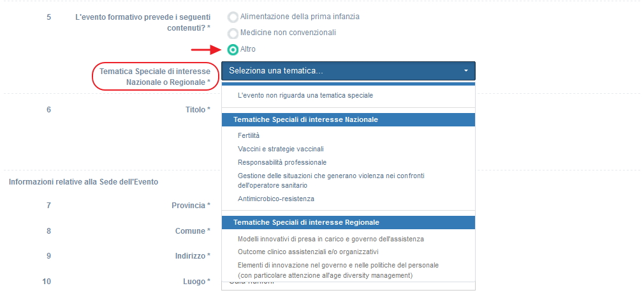This screenshot has width=644, height=295.
Task: Click the Comune field label
Action: tap(193, 231)
